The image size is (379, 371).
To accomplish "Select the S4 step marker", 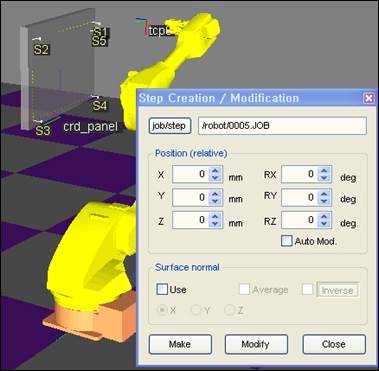I will tap(100, 106).
